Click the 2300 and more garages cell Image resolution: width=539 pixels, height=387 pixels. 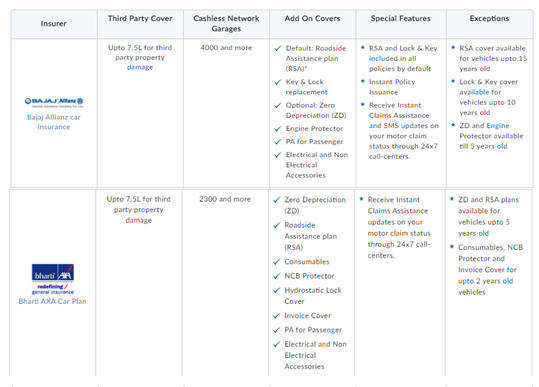225,199
